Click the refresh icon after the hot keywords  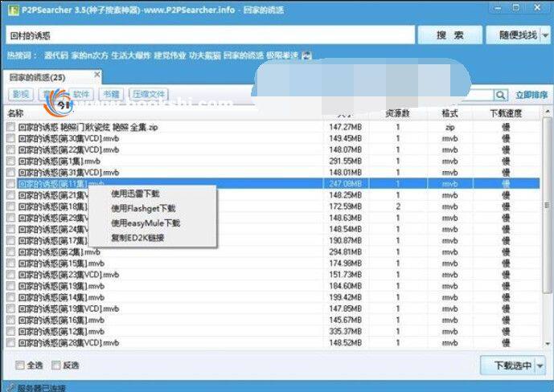point(307,55)
